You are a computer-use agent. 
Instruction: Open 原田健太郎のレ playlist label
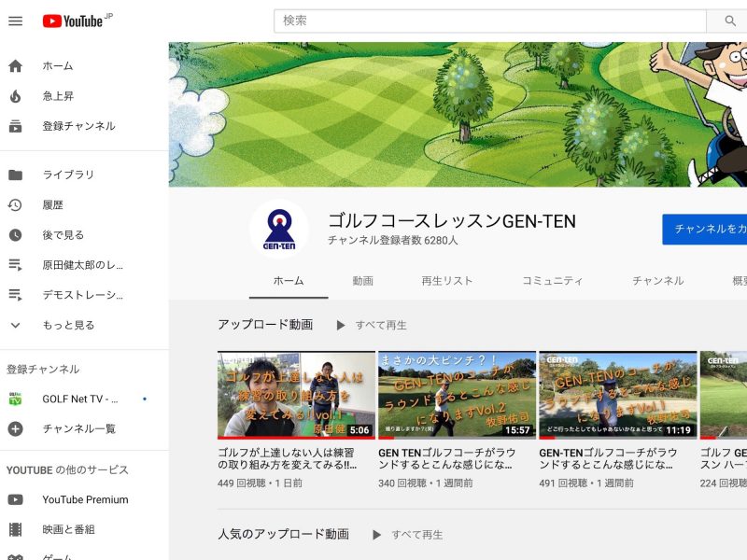pyautogui.click(x=83, y=265)
